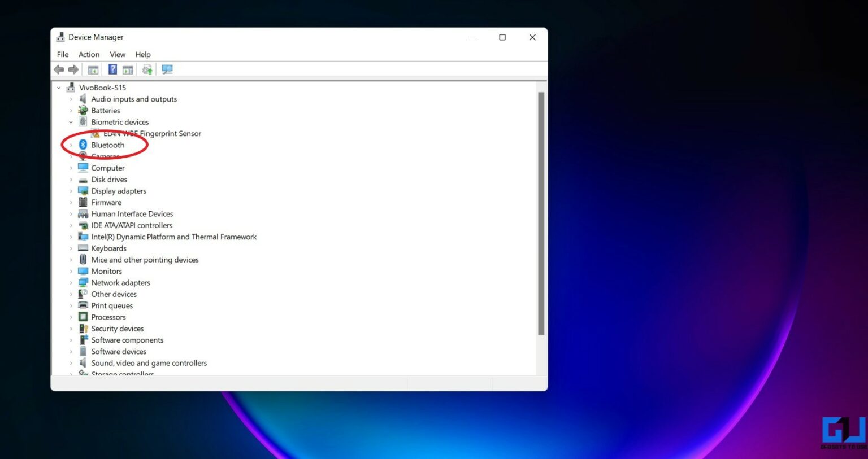Open the View menu
This screenshot has width=868, height=459.
click(118, 54)
